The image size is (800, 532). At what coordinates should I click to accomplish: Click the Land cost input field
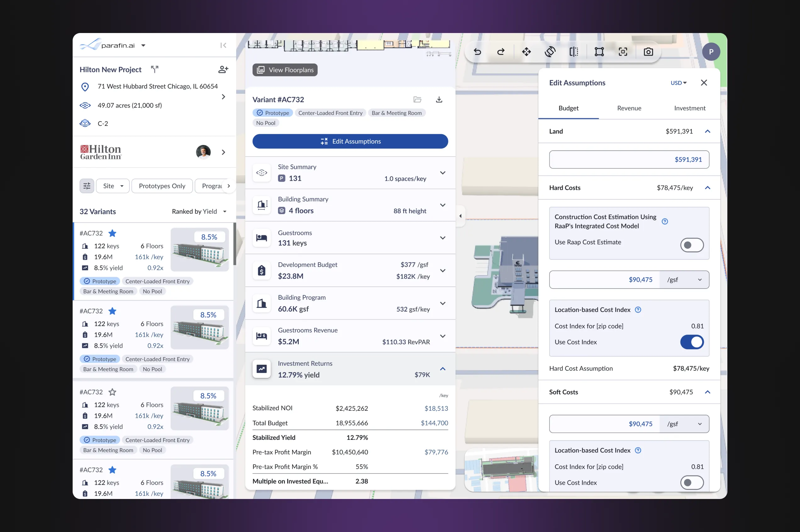coord(629,159)
